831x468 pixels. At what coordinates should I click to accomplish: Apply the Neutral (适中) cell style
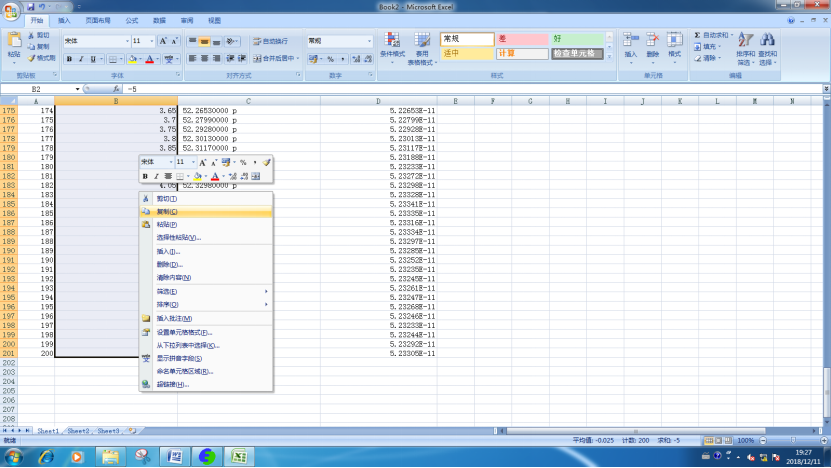467,54
